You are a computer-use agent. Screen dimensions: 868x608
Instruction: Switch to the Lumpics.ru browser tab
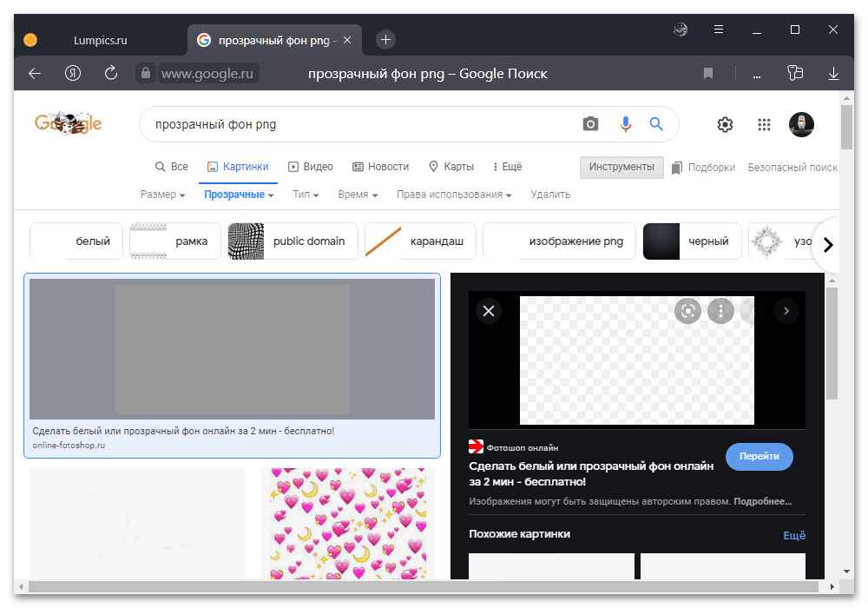pyautogui.click(x=98, y=40)
